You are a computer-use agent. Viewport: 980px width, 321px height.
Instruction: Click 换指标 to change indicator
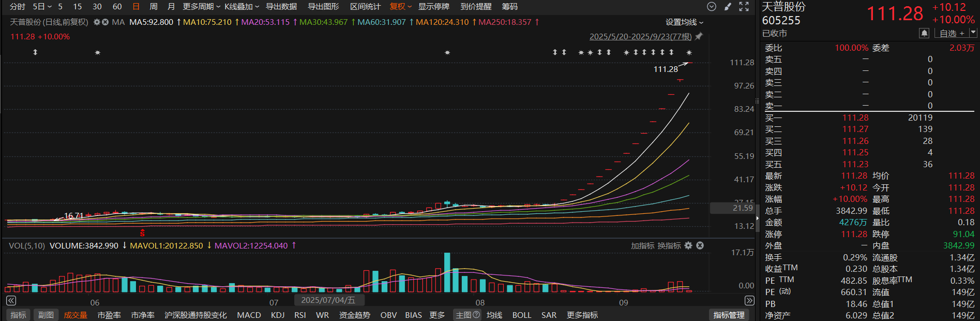669,245
